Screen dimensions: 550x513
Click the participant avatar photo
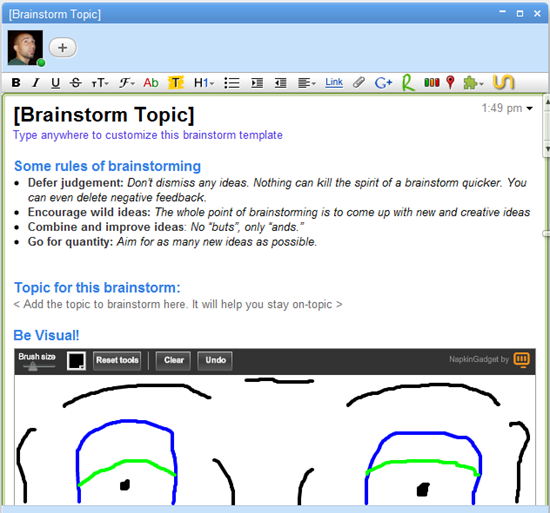[x=25, y=48]
